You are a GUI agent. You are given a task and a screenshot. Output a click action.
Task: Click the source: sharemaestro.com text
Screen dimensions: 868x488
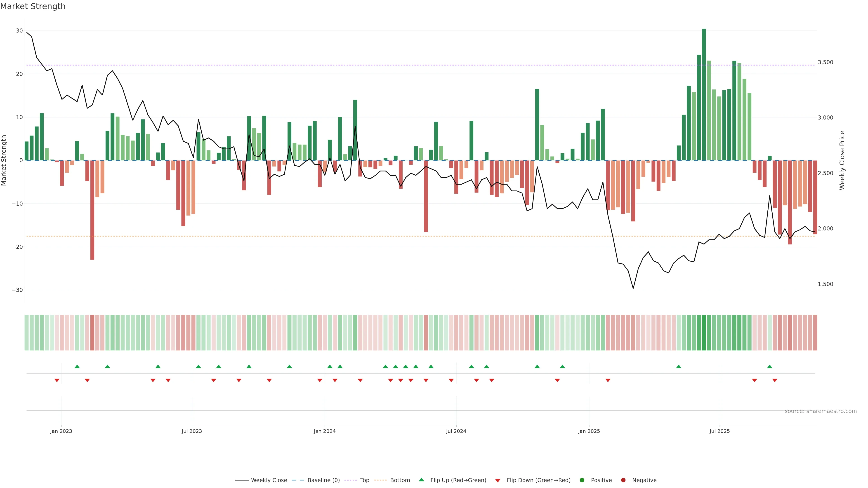point(821,411)
